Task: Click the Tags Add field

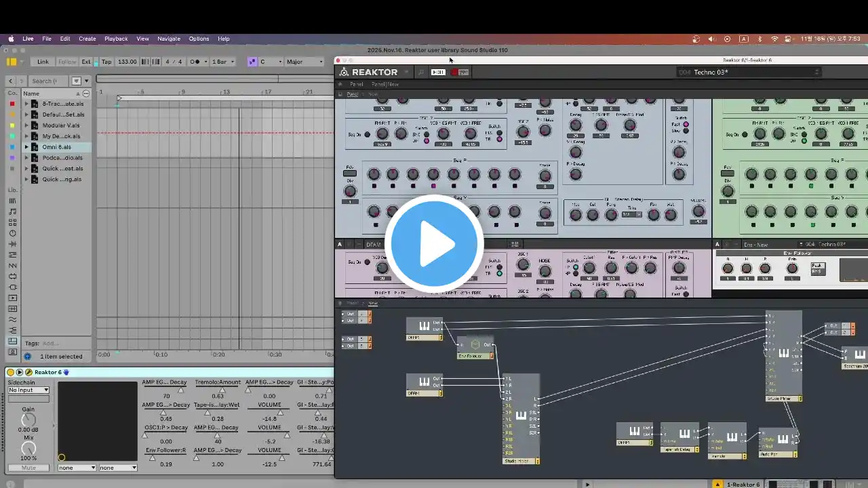Action: pos(51,344)
